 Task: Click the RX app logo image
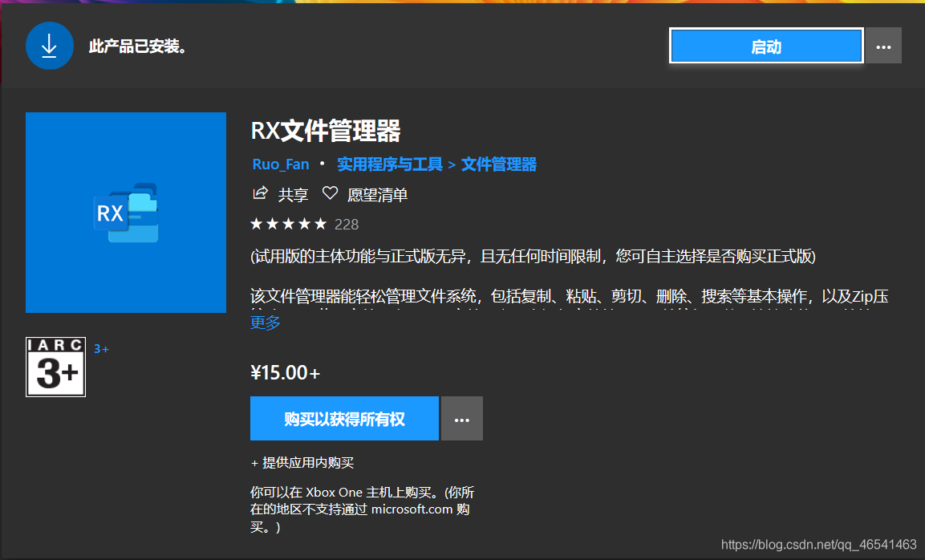125,212
